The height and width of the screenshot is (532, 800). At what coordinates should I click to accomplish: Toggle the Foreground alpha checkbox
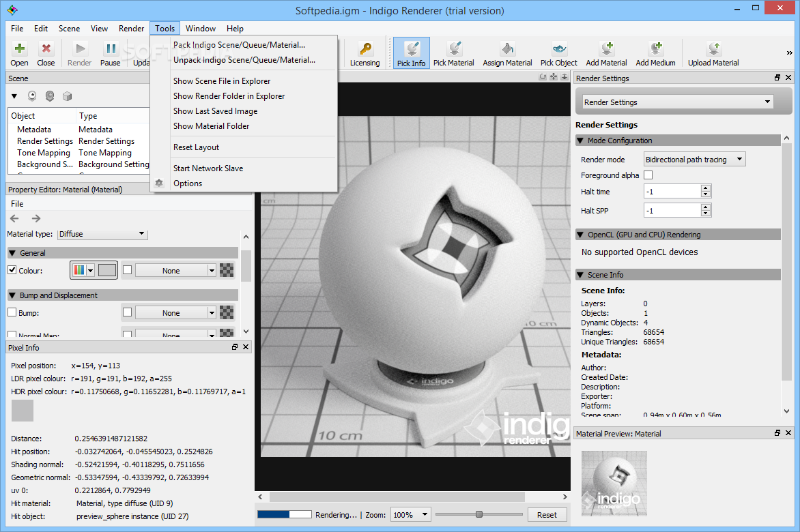pos(648,175)
